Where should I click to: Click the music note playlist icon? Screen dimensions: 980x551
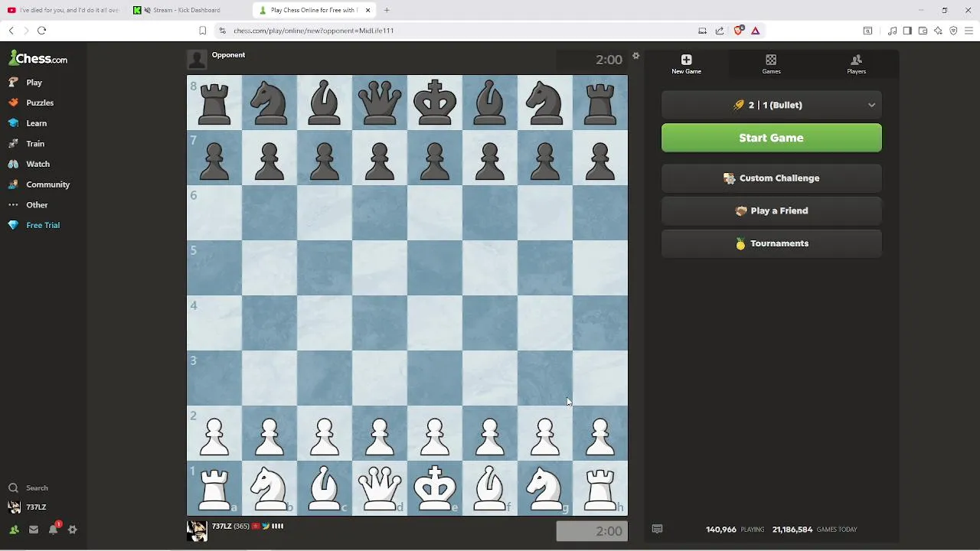click(x=892, y=31)
